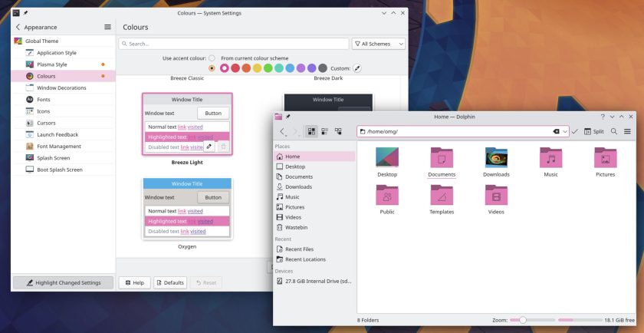Open the Documents folder icon in Dolphin
The height and width of the screenshot is (333, 644).
(442, 157)
